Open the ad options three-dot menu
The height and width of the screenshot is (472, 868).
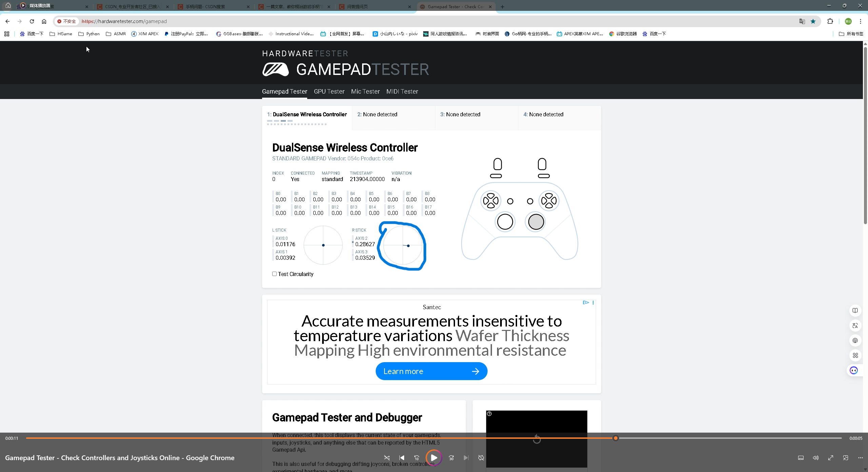coord(593,302)
